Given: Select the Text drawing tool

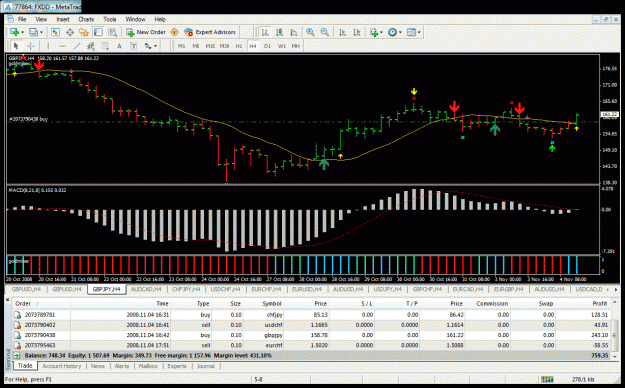Looking at the screenshot, I should (119, 46).
